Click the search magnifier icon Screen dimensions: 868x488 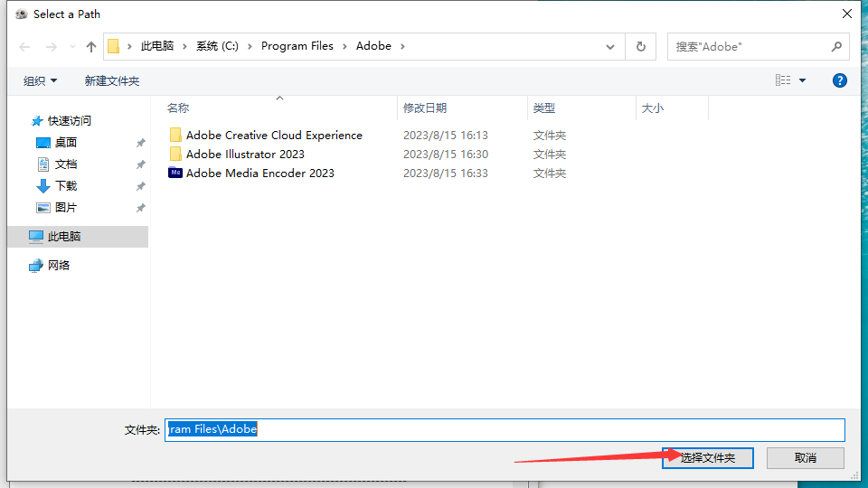click(836, 47)
